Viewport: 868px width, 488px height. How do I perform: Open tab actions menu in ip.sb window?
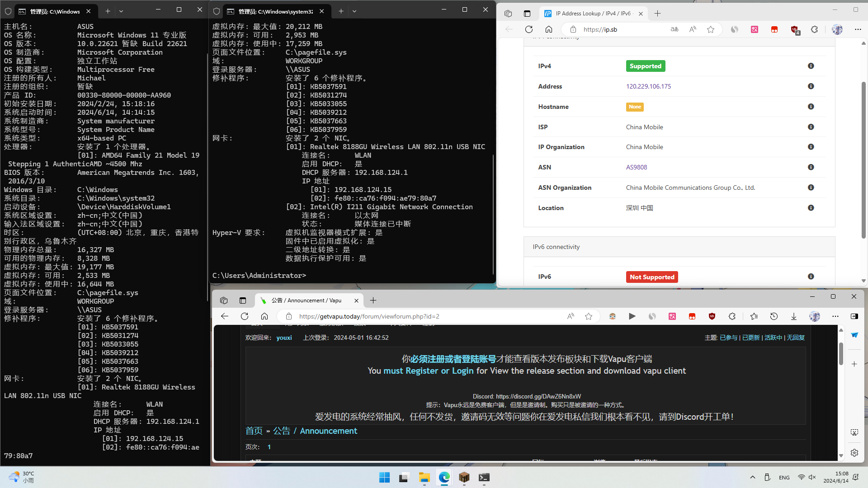click(x=527, y=14)
